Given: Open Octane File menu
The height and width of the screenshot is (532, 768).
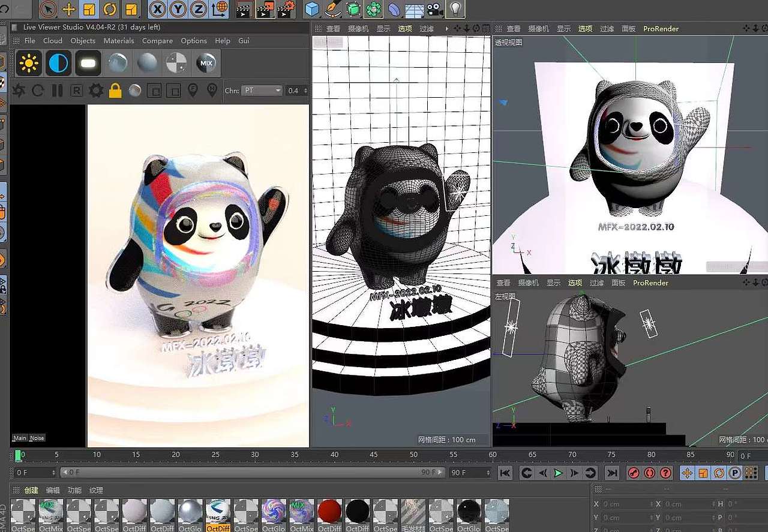Looking at the screenshot, I should [x=29, y=41].
